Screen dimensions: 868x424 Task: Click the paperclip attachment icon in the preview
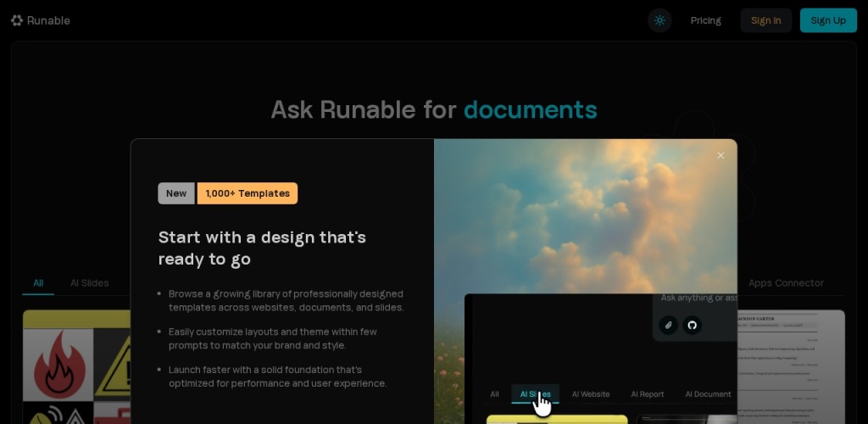tap(668, 325)
